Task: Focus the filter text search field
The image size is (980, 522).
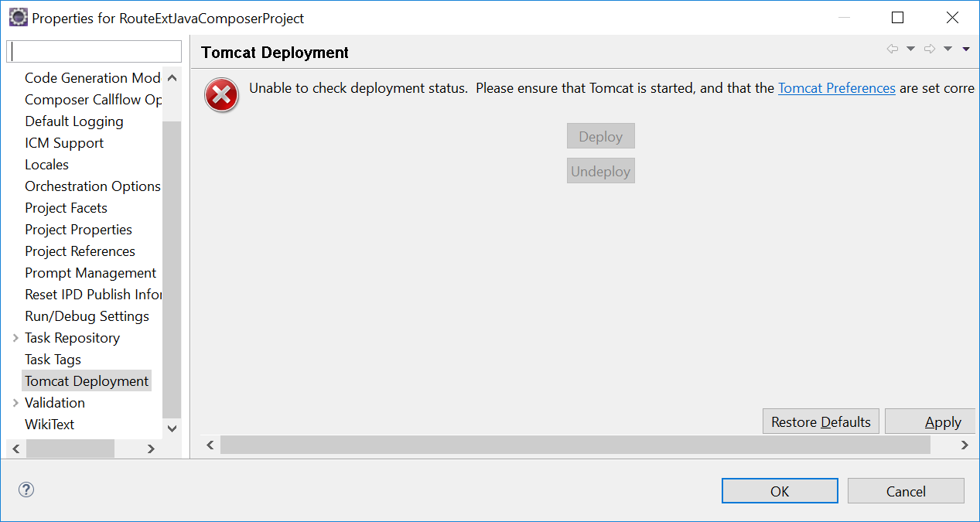Action: click(94, 52)
